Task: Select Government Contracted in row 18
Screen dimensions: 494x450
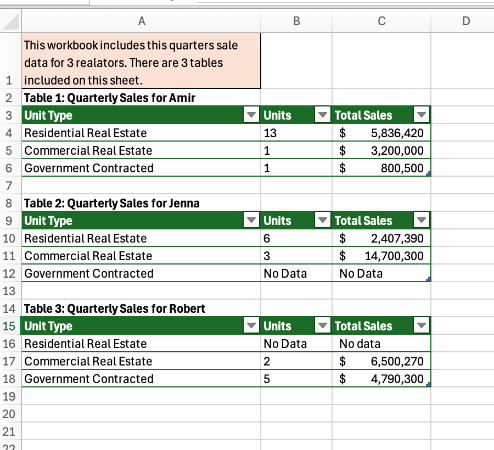Action: click(x=141, y=379)
